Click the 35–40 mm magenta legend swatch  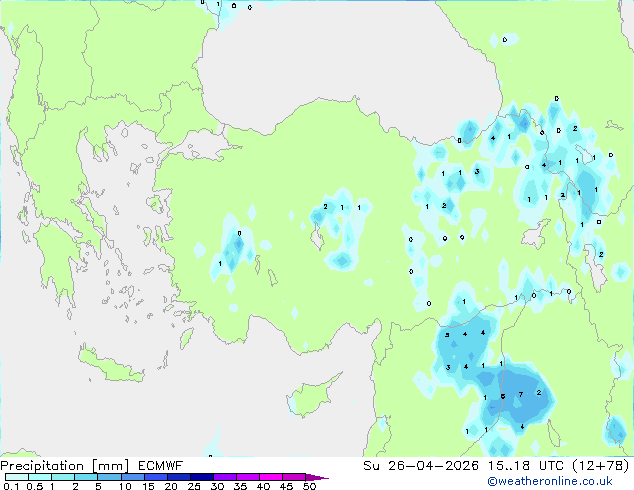(x=248, y=477)
